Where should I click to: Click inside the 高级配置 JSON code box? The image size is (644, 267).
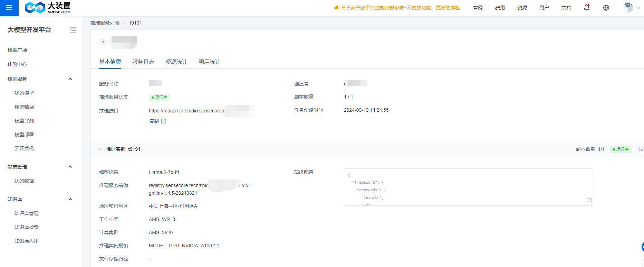point(469,187)
